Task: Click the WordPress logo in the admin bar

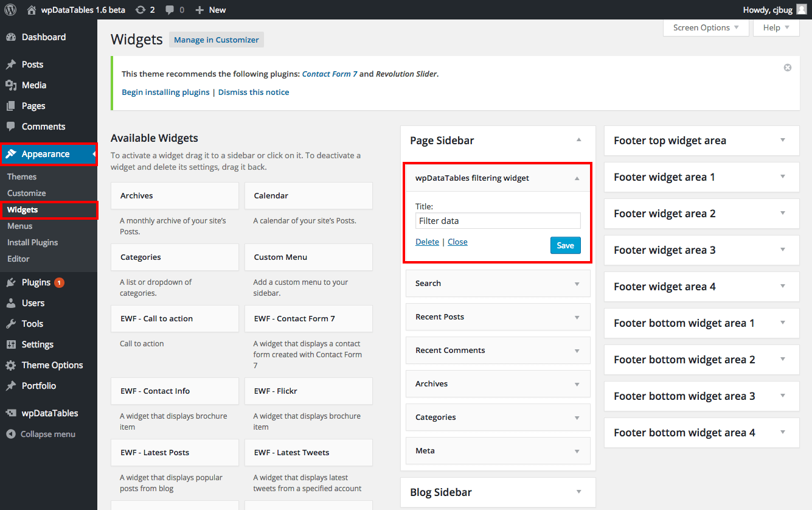Action: click(x=10, y=9)
